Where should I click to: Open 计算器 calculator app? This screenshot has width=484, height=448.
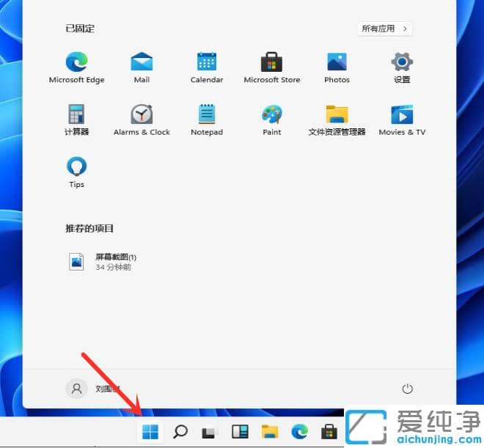pyautogui.click(x=76, y=120)
